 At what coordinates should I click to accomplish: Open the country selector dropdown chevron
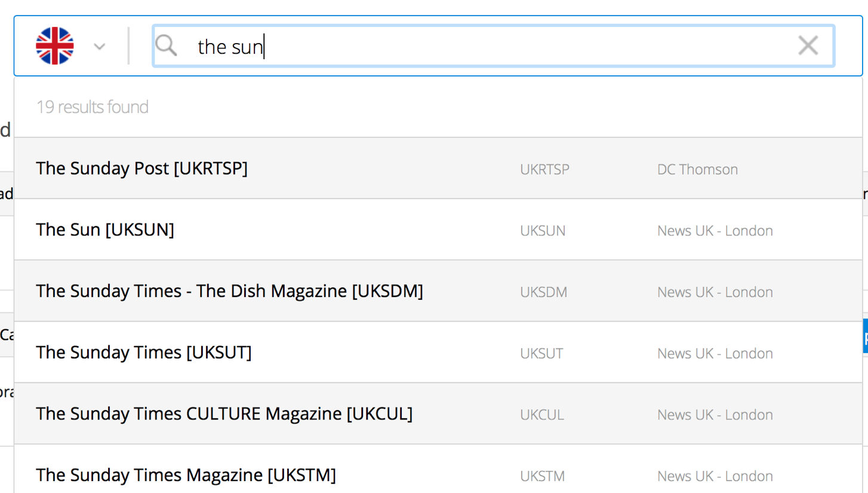pos(100,46)
